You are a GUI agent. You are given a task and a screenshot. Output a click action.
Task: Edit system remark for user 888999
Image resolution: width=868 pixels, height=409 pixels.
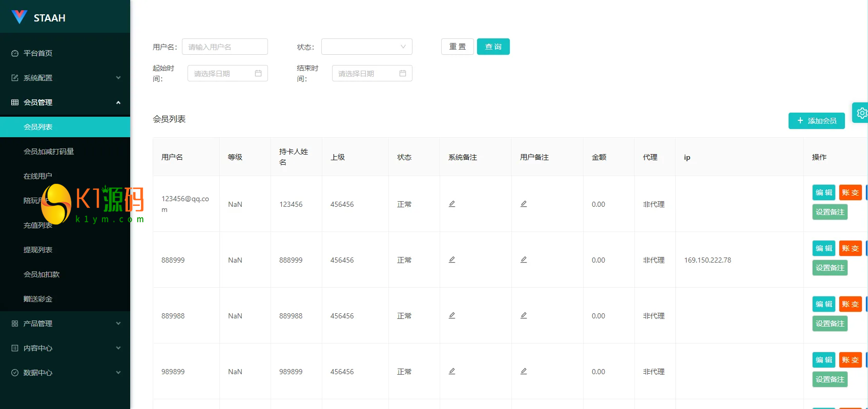(x=452, y=260)
